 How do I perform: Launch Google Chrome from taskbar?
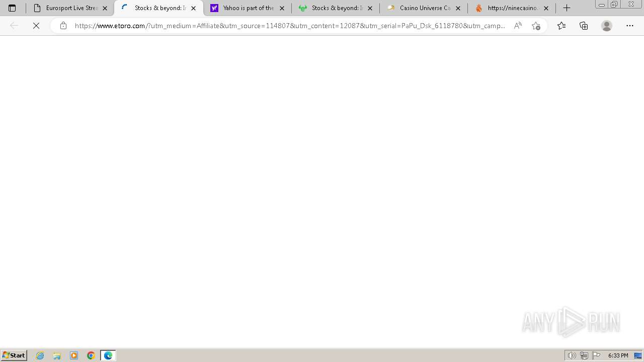tap(91, 355)
